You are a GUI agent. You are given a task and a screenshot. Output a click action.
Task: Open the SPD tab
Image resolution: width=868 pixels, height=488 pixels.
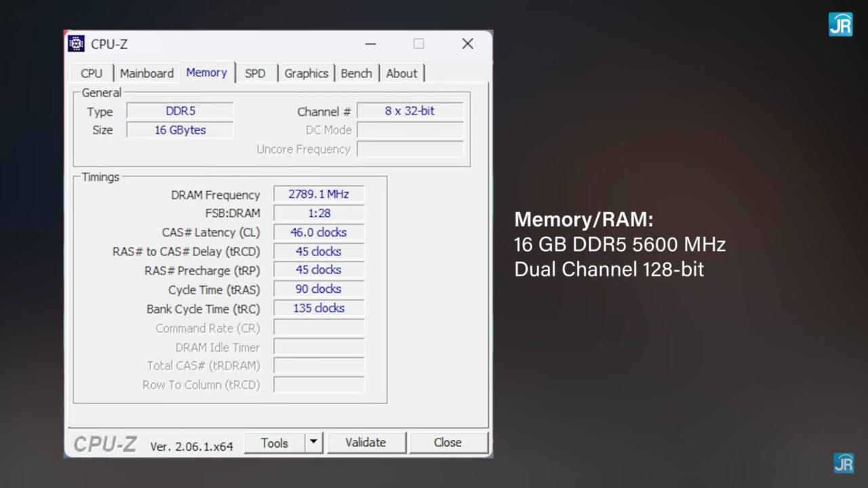pyautogui.click(x=255, y=73)
